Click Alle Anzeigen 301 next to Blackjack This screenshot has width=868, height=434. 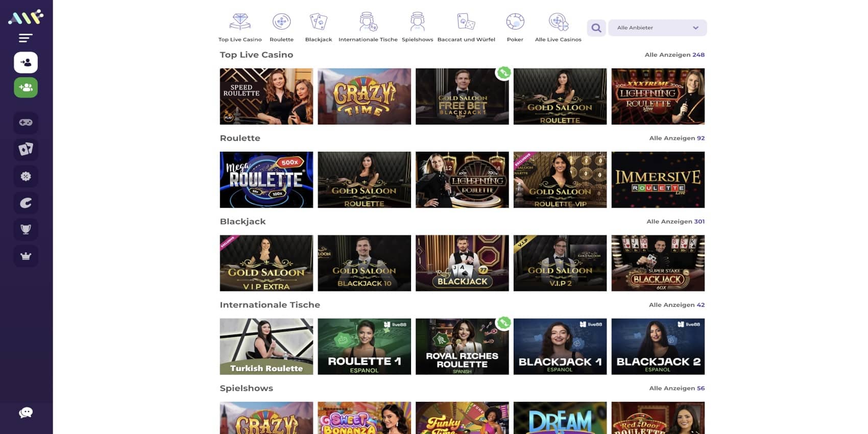click(x=675, y=222)
